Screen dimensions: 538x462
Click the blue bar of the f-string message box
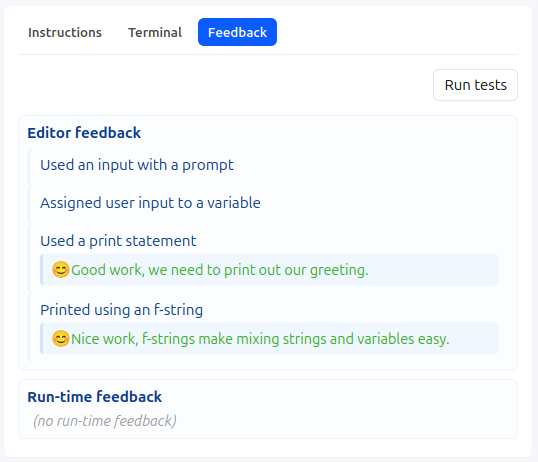(42, 338)
